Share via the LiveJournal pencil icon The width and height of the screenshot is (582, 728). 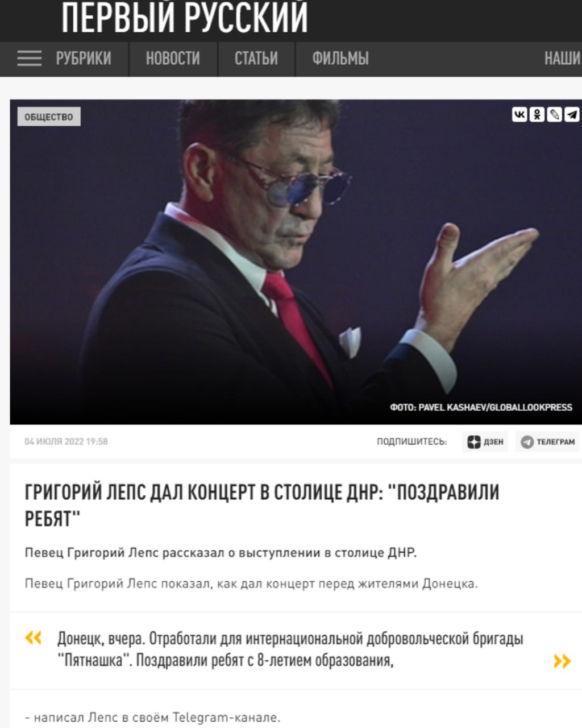coord(554,114)
